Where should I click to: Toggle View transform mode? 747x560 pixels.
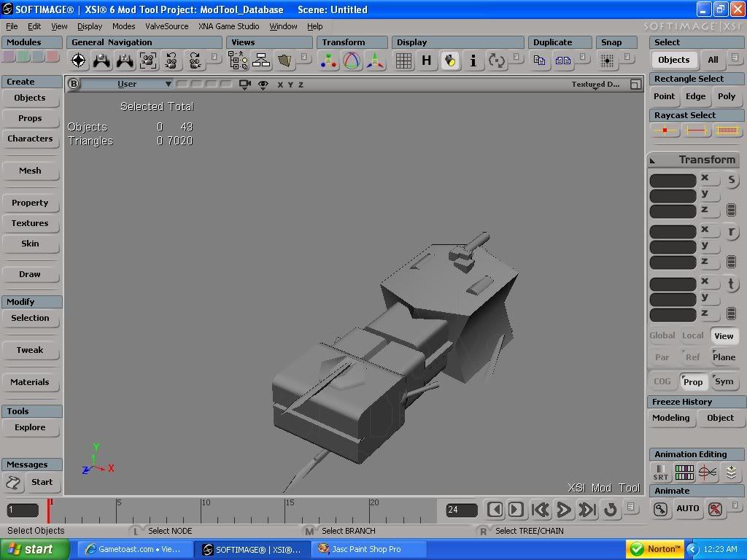[x=724, y=335]
